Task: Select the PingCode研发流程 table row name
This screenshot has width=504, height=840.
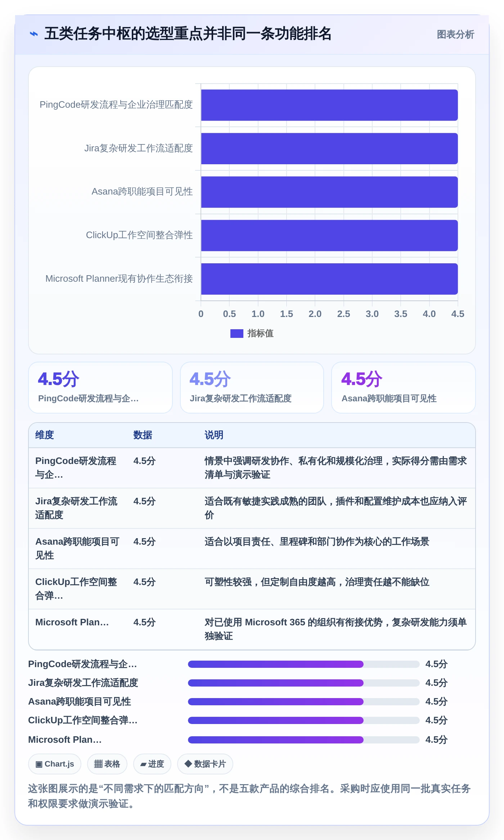Action: pos(76,468)
